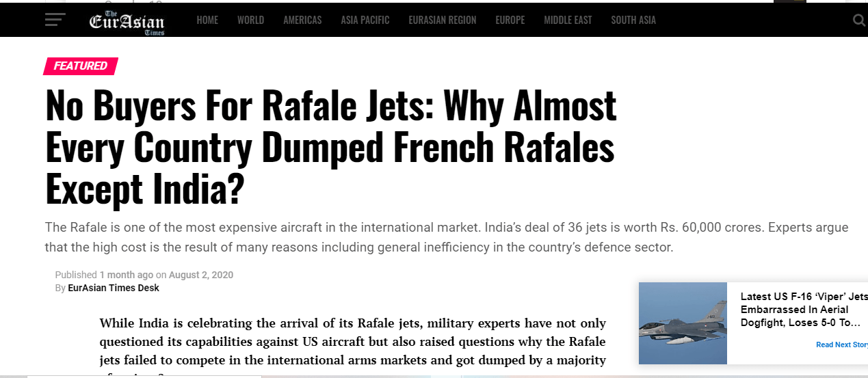Go to the Americas section

tap(302, 21)
